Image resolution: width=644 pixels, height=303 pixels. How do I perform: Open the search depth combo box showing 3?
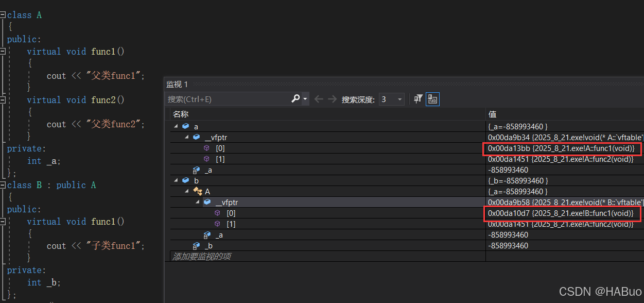click(392, 99)
